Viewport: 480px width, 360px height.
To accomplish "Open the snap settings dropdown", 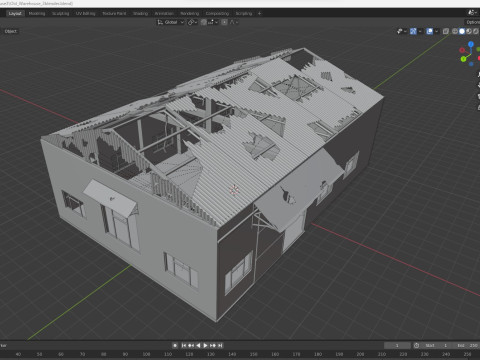I will (x=213, y=22).
